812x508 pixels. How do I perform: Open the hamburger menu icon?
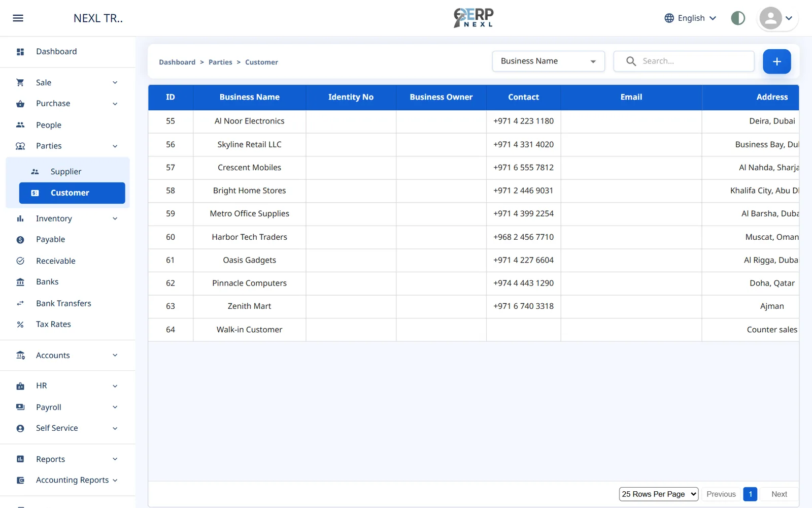tap(18, 18)
